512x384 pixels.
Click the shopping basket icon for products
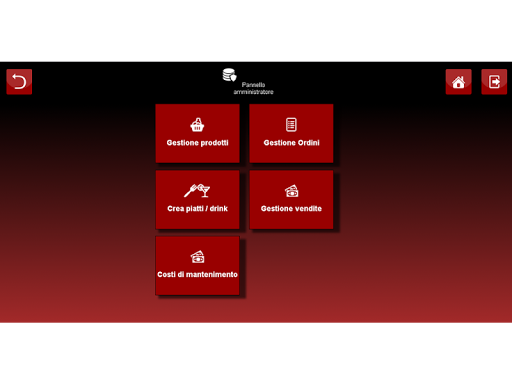point(197,125)
